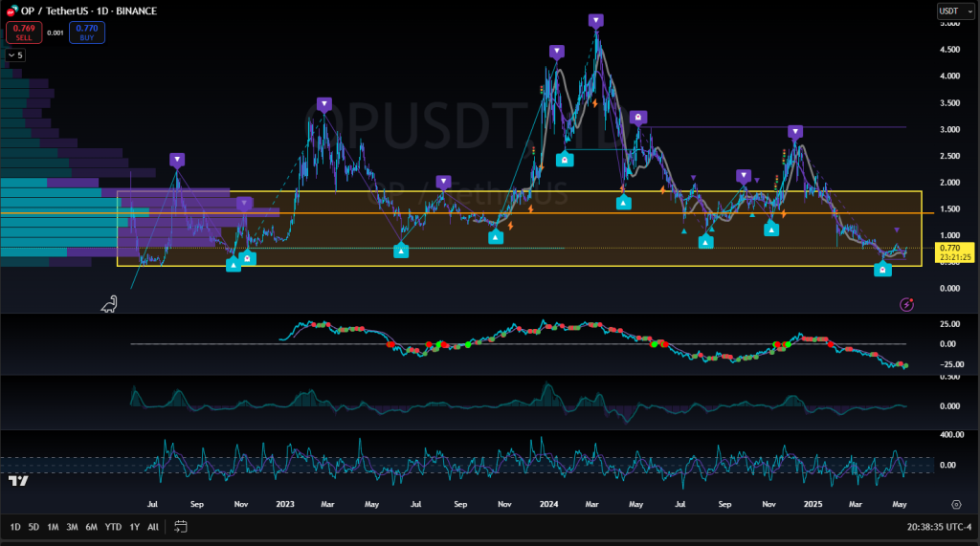Click cyan buy marker at October 2023 low
The height and width of the screenshot is (546, 980).
pos(496,237)
